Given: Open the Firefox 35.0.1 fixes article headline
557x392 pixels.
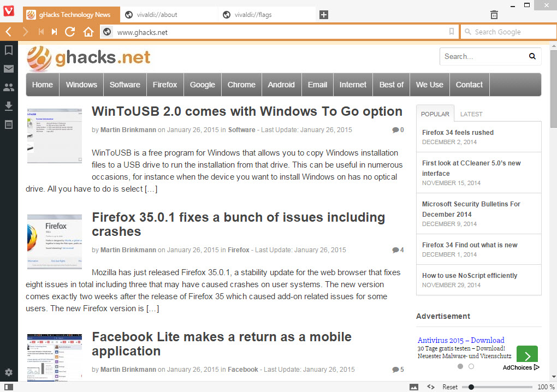Looking at the screenshot, I should click(x=238, y=224).
